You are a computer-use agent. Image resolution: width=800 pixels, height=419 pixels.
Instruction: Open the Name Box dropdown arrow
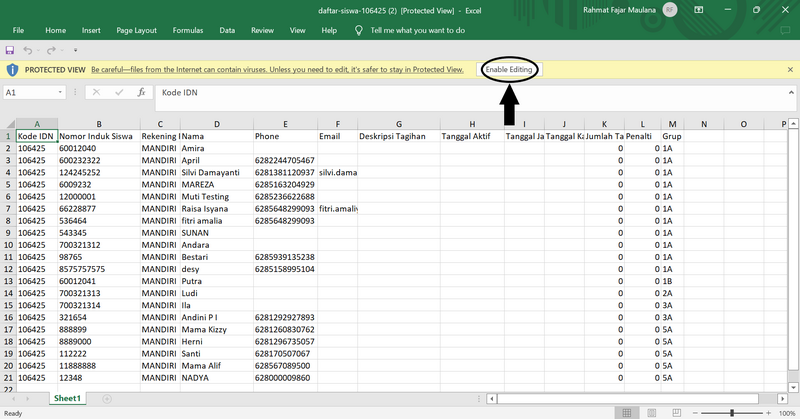pos(60,92)
